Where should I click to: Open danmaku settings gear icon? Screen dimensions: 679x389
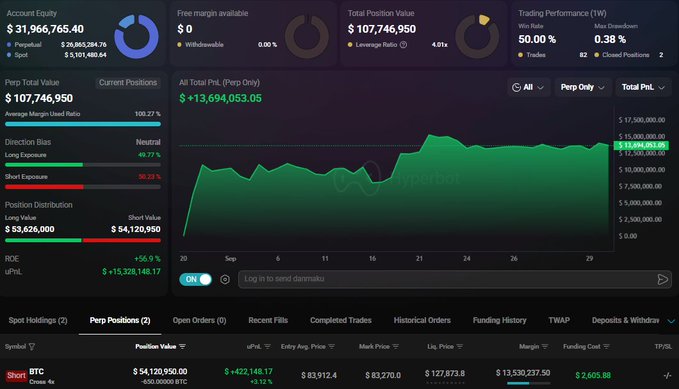[225, 279]
